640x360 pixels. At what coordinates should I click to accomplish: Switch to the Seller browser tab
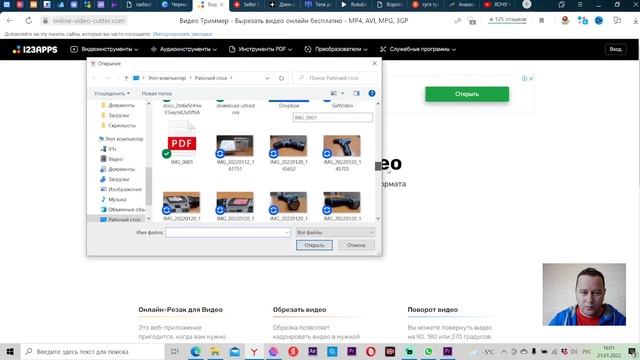246,4
